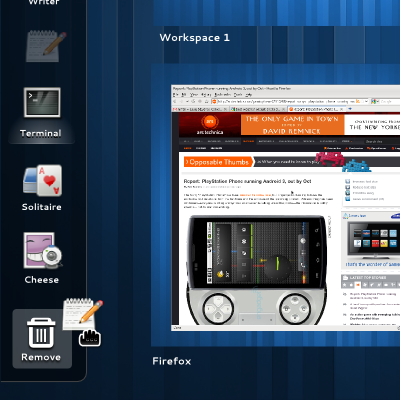The height and width of the screenshot is (400, 400).
Task: Click the Remove trash can icon
Action: [x=41, y=333]
